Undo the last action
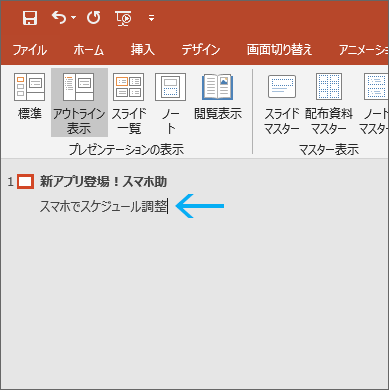389x390 pixels. (x=59, y=17)
